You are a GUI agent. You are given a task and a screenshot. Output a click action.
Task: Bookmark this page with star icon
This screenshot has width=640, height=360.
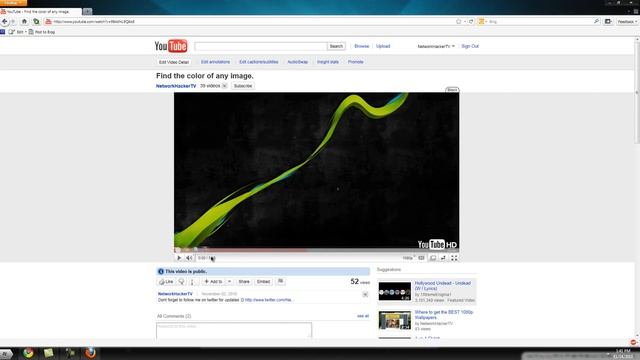pos(458,21)
